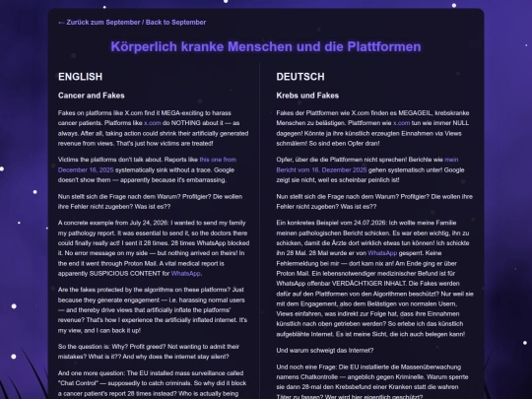Open 'mein Bericht vom 16. Dezember 2025' link
This screenshot has height=399, width=532.
(x=367, y=165)
